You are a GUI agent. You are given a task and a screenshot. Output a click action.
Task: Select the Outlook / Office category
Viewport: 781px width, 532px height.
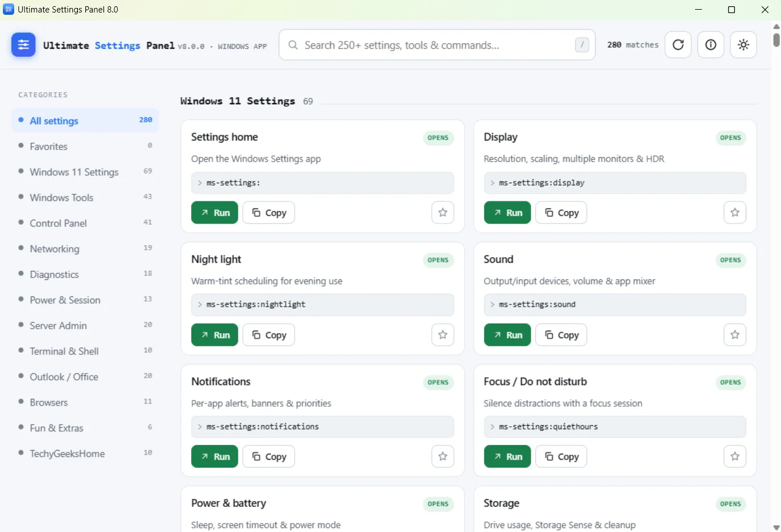[85, 377]
